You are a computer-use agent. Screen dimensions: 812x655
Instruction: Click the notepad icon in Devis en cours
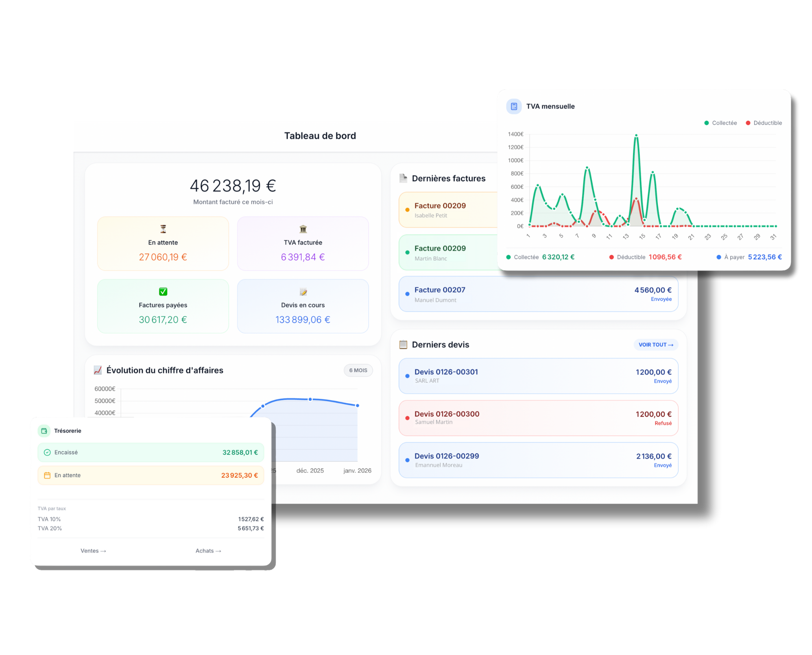[303, 292]
